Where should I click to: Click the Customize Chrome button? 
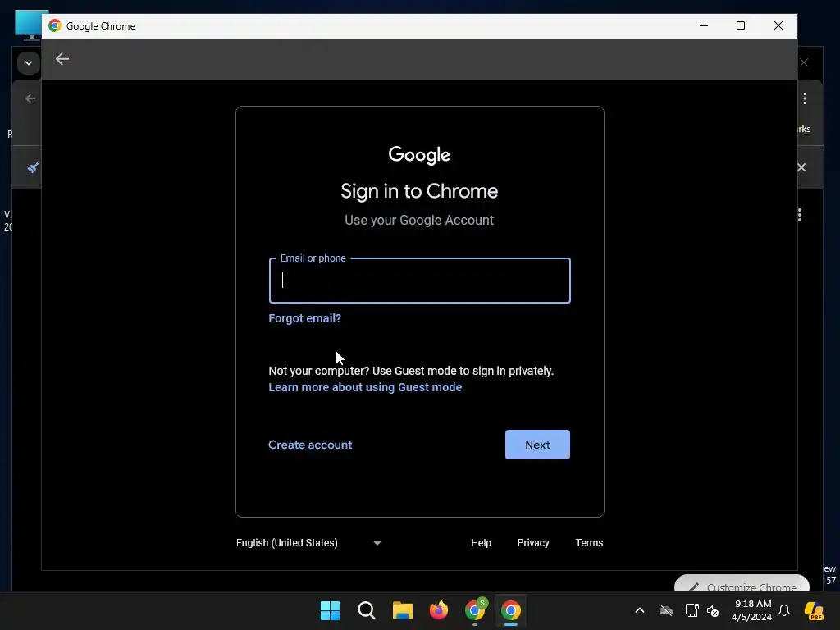pyautogui.click(x=742, y=583)
